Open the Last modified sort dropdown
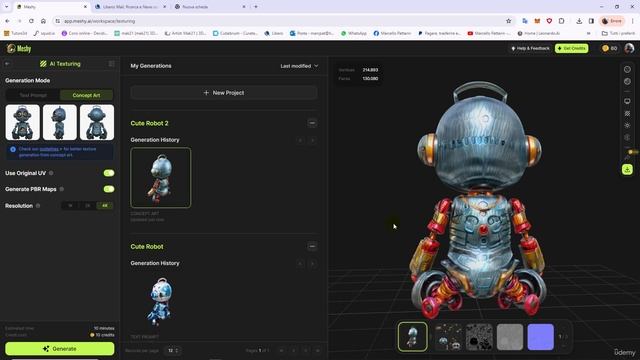 (299, 66)
